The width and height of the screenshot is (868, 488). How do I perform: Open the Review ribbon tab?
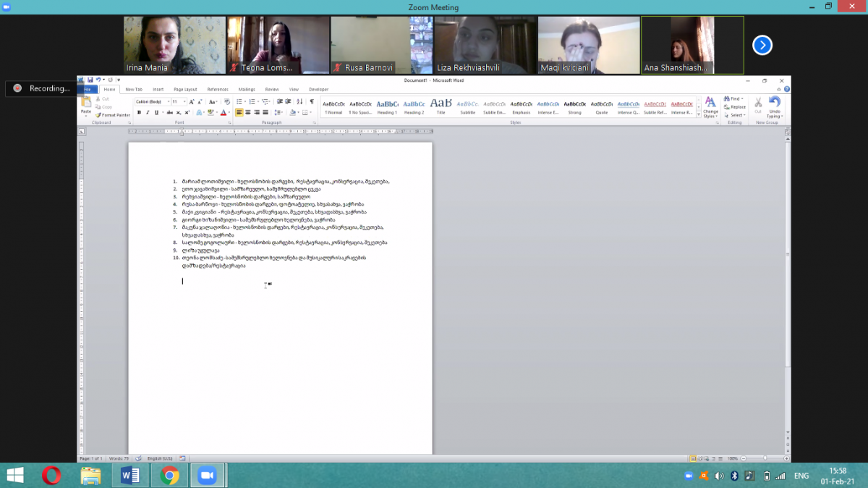point(272,89)
